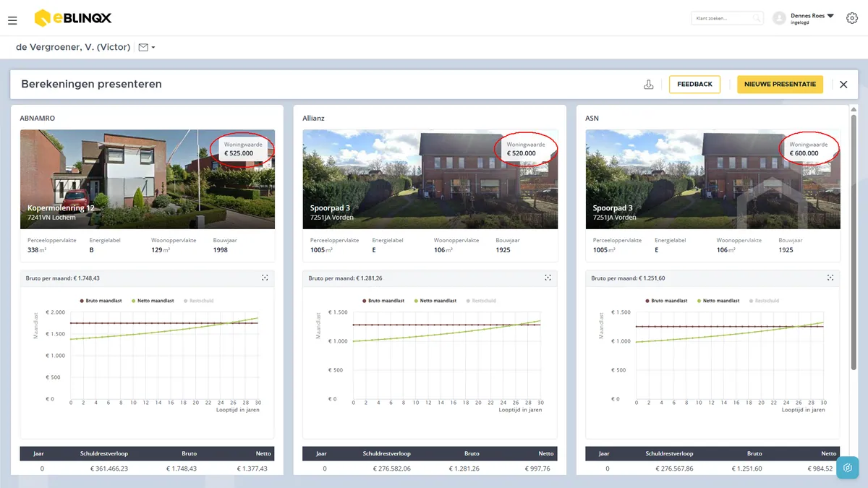This screenshot has height=488, width=868.
Task: Click client name de Vergroener, V. (Victor)
Action: [x=73, y=47]
